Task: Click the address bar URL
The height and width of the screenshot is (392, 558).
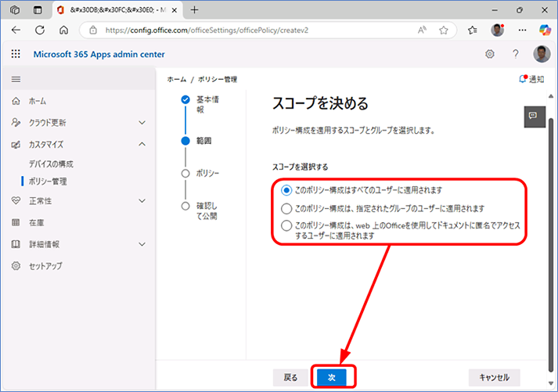Action: pos(207,31)
